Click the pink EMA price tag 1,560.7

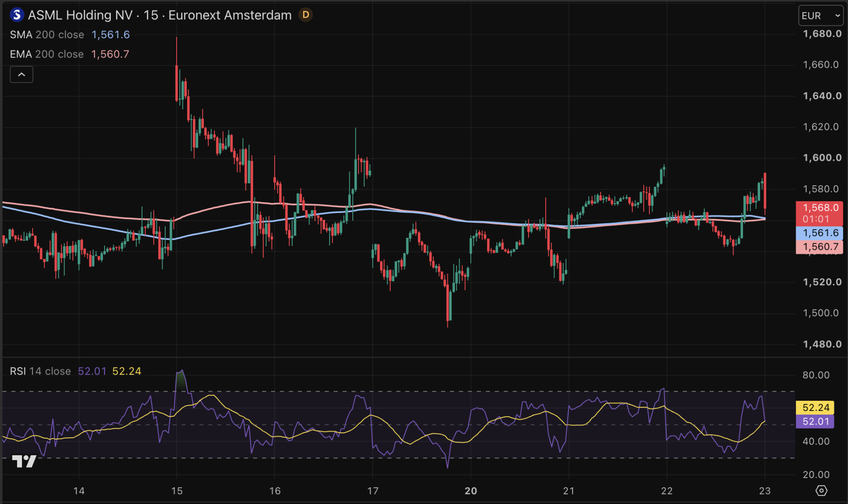[819, 247]
